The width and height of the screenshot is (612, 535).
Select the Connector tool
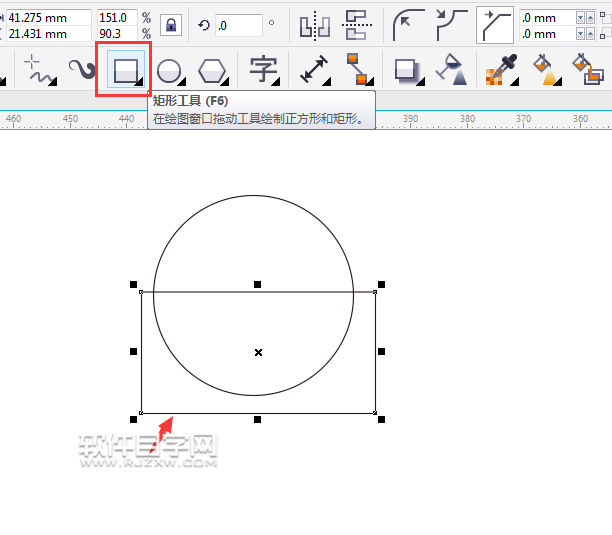coord(357,70)
